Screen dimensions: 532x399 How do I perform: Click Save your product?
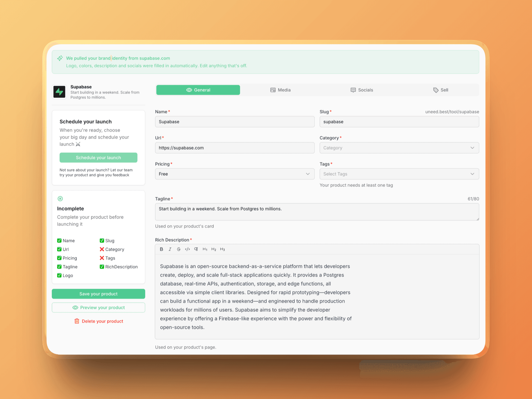[98, 294]
